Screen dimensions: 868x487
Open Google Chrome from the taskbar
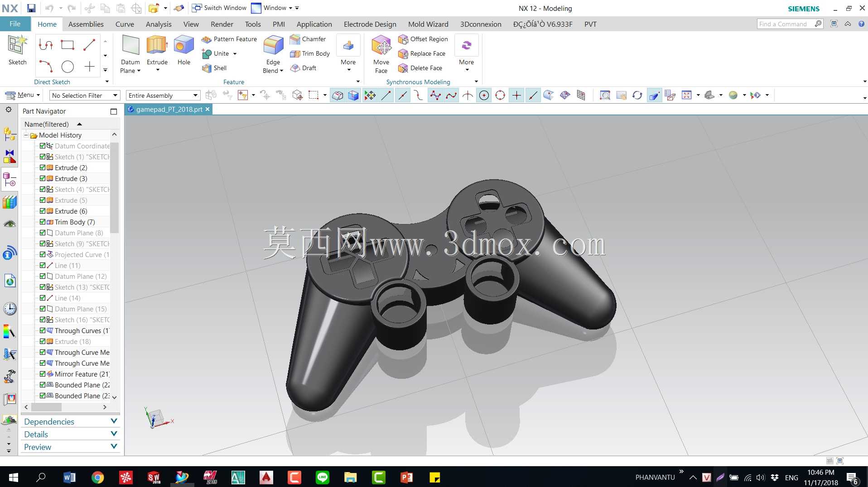[x=97, y=477]
